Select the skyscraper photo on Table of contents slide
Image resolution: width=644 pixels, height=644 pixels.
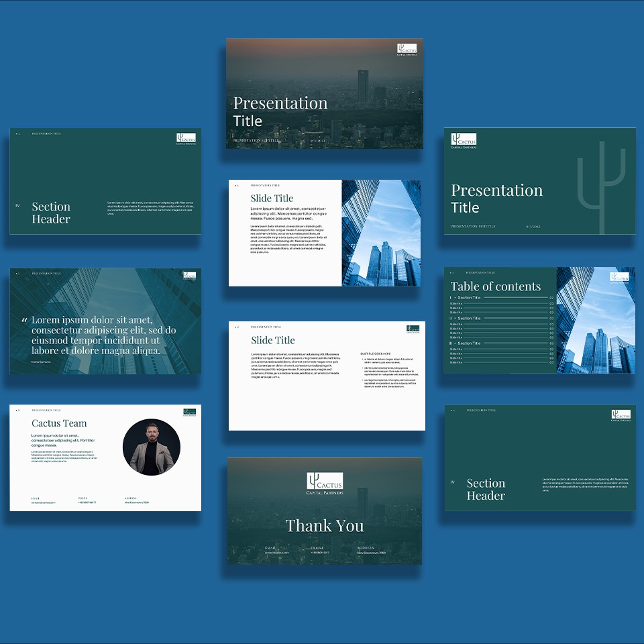[x=596, y=320]
